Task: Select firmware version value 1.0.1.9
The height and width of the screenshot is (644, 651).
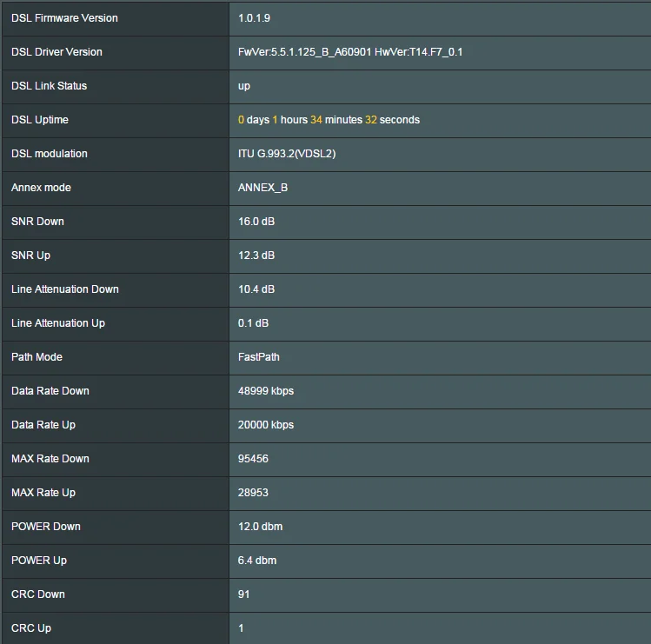Action: [254, 18]
